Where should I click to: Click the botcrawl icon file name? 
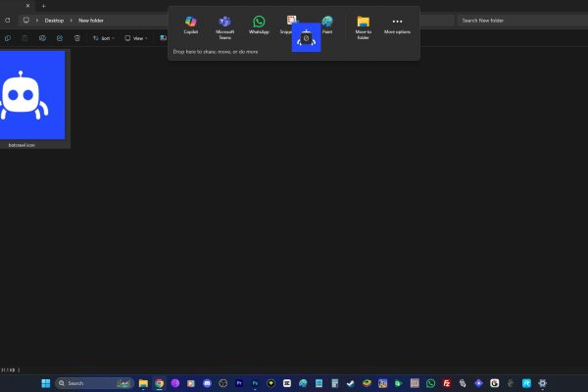tap(22, 145)
